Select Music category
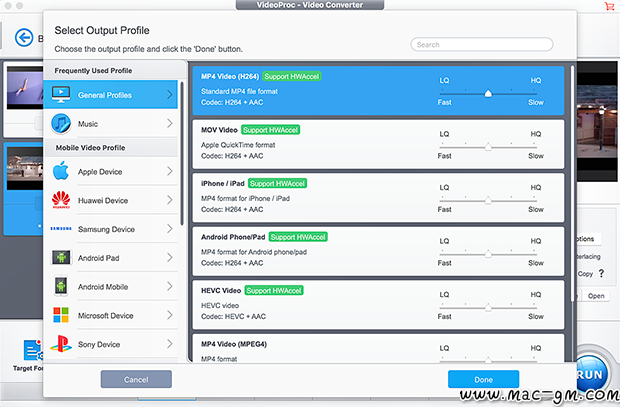 coord(110,123)
